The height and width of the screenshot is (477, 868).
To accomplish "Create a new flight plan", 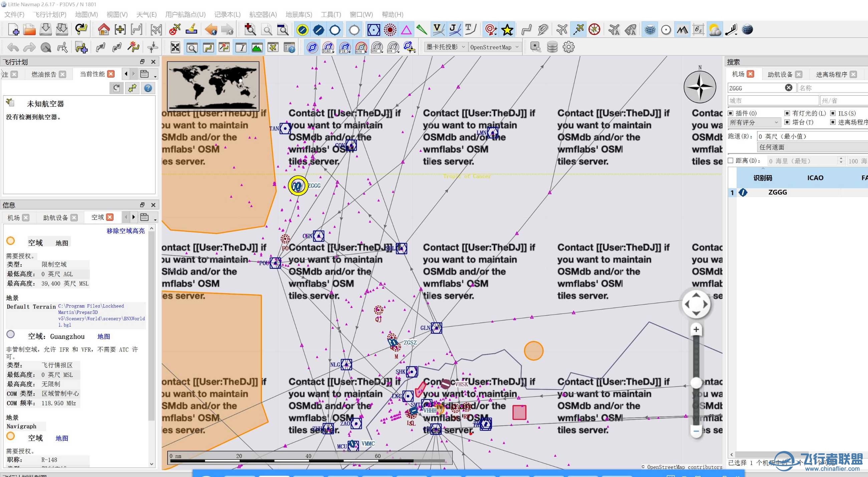I will 13,30.
